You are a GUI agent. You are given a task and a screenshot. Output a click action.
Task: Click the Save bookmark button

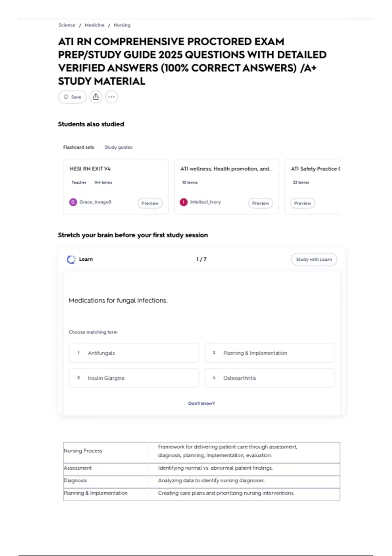click(x=72, y=97)
